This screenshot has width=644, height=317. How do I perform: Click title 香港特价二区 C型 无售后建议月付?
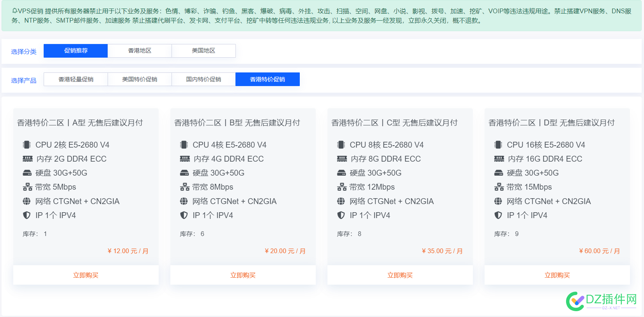click(394, 123)
